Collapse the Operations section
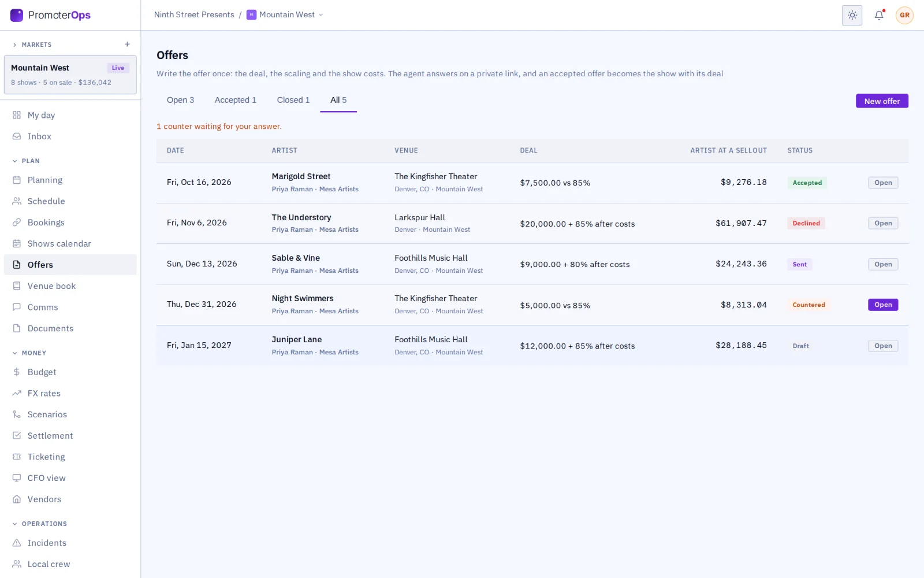924x578 pixels. [x=39, y=524]
